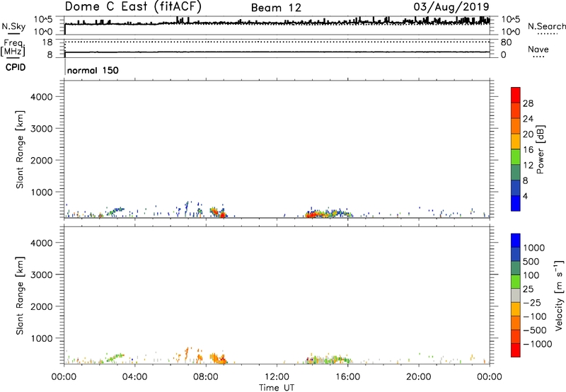Click the '18' frequency axis tick
The height and width of the screenshot is (392, 566).
point(47,42)
